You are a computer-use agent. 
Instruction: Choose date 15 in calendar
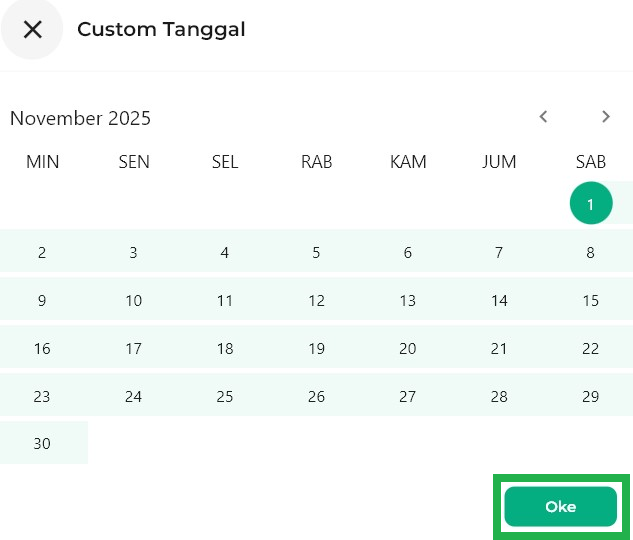591,300
